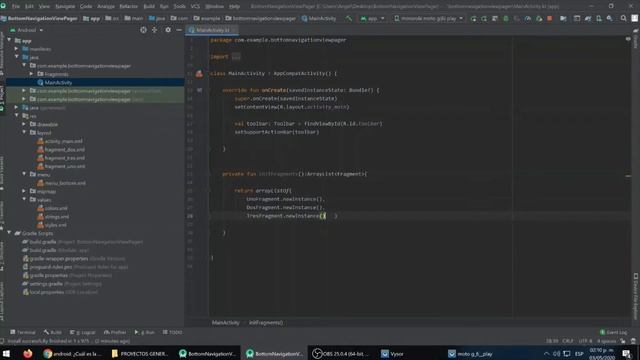Image resolution: width=640 pixels, height=360 pixels.
Task: Open Project panel gear settings
Action: pyautogui.click(x=168, y=30)
